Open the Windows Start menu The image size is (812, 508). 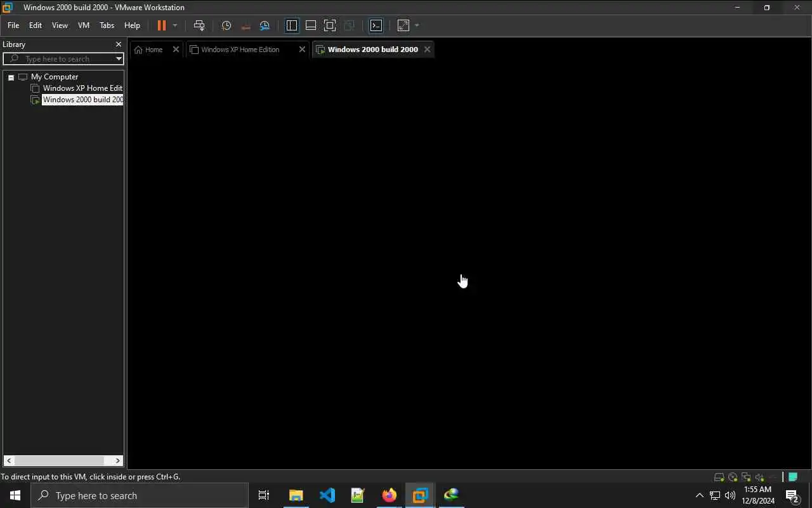point(15,495)
